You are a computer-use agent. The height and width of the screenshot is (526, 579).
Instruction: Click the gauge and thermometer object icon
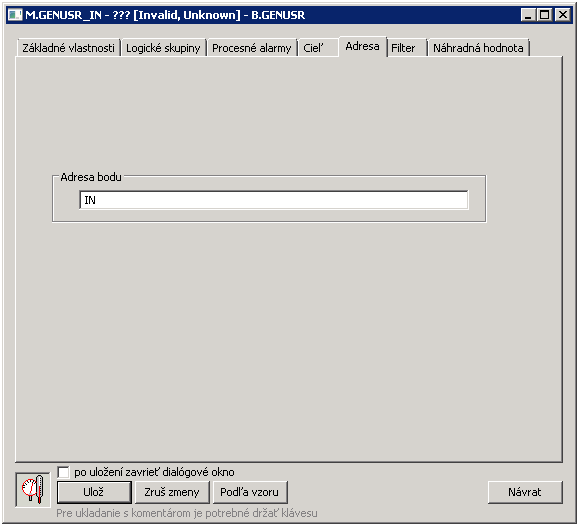tap(33, 489)
